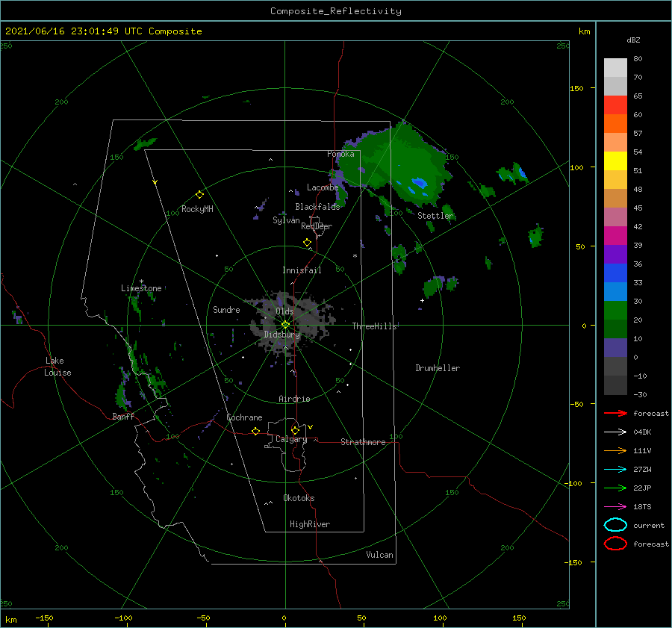This screenshot has width=672, height=628.
Task: Click the bright yellow swatch in dBZ scale
Action: [615, 161]
